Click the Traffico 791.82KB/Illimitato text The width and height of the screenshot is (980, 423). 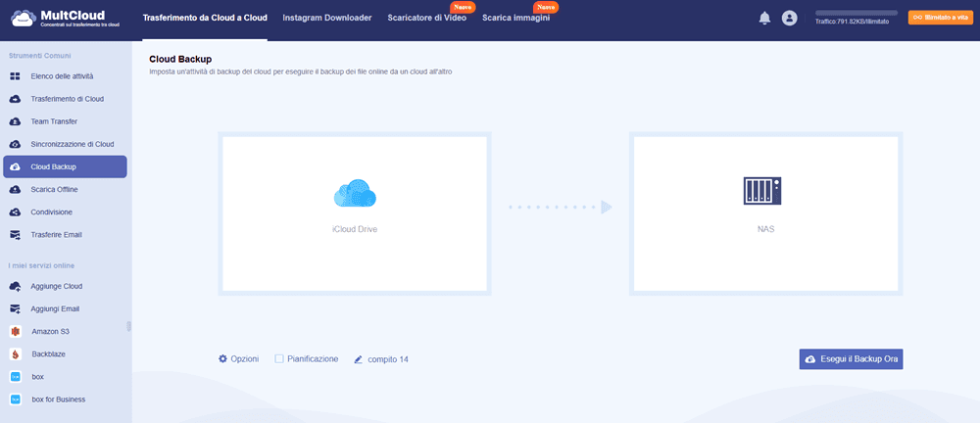coord(852,22)
